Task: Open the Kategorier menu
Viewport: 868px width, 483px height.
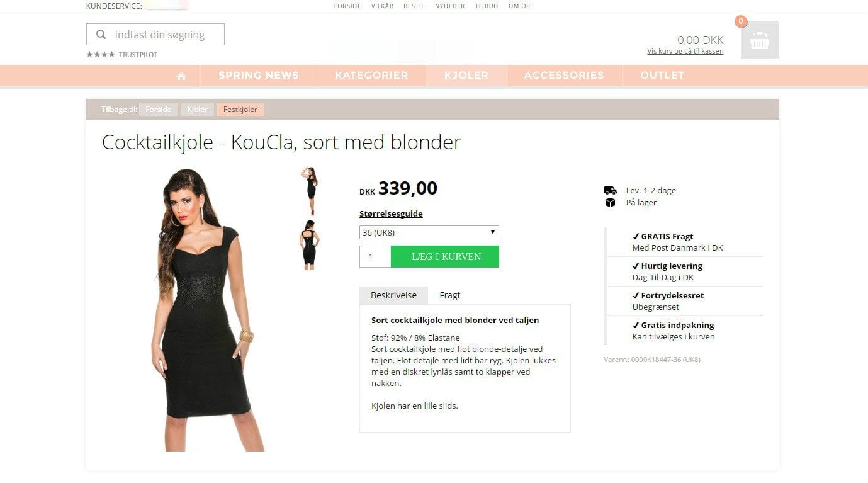Action: click(371, 75)
